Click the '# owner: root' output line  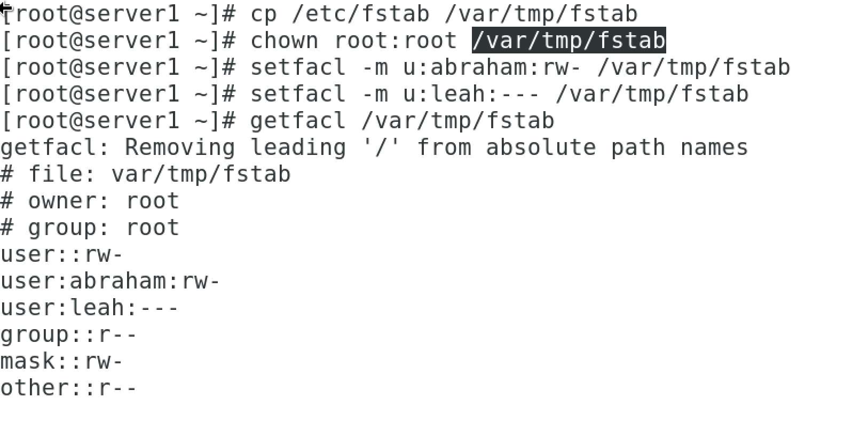(x=90, y=201)
